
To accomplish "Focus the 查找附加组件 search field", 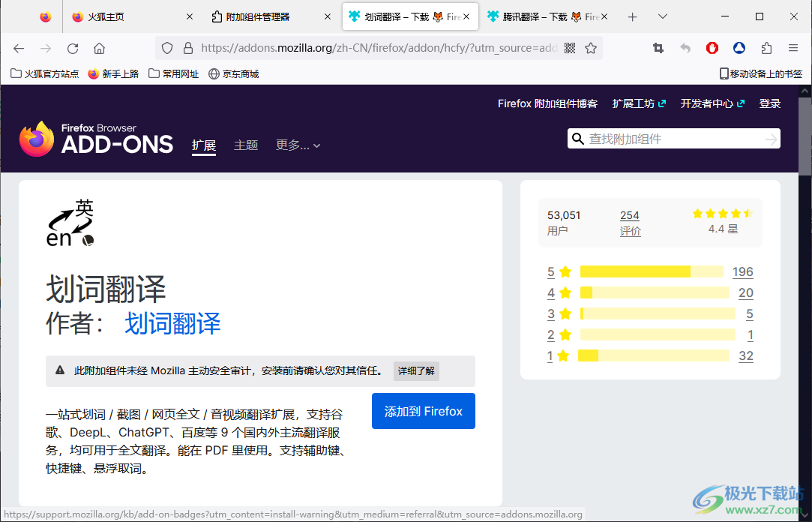I will (674, 139).
